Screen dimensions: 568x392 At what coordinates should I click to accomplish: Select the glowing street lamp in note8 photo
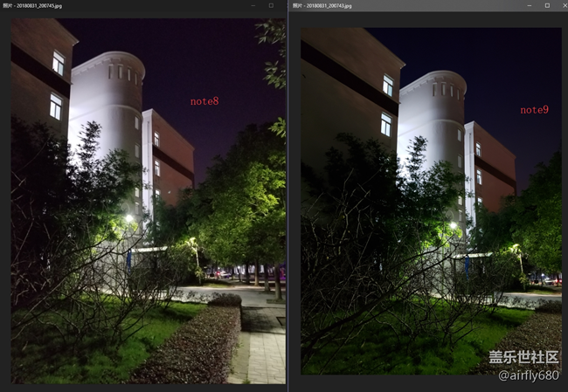129,219
